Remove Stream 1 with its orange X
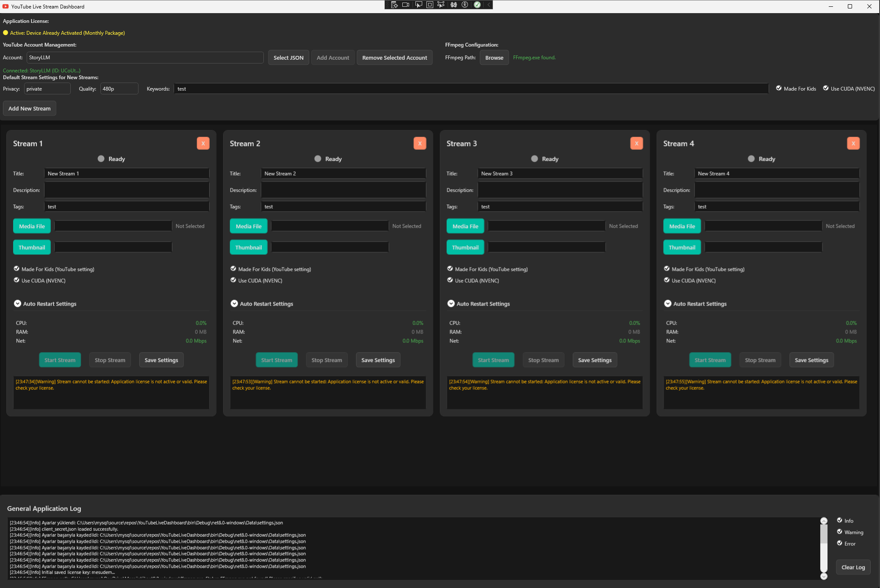This screenshot has height=588, width=880. (203, 144)
